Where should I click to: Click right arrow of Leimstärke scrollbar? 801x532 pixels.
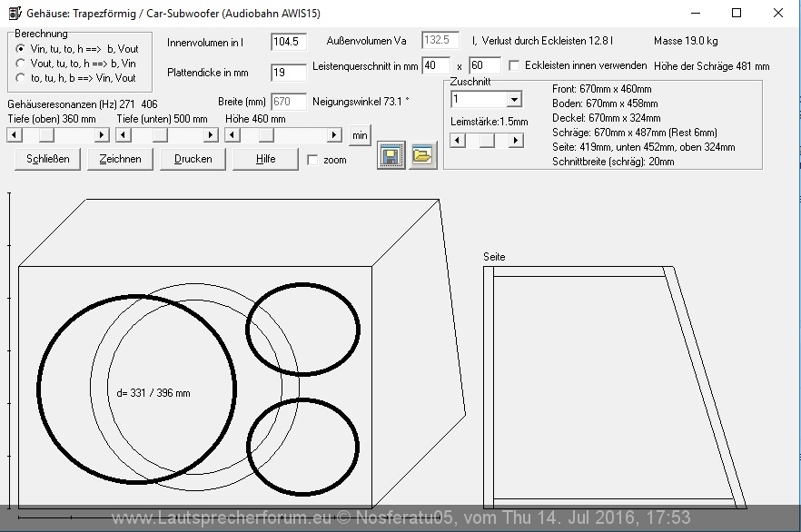[516, 141]
